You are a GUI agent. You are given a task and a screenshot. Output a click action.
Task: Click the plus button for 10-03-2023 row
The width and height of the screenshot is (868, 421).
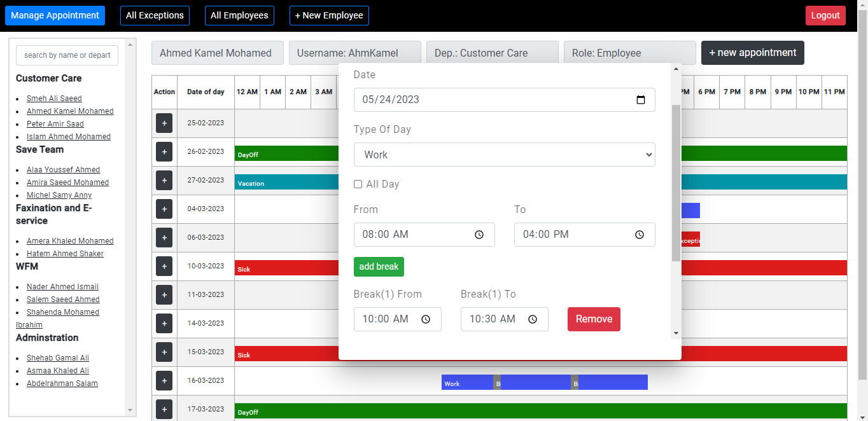(x=164, y=266)
